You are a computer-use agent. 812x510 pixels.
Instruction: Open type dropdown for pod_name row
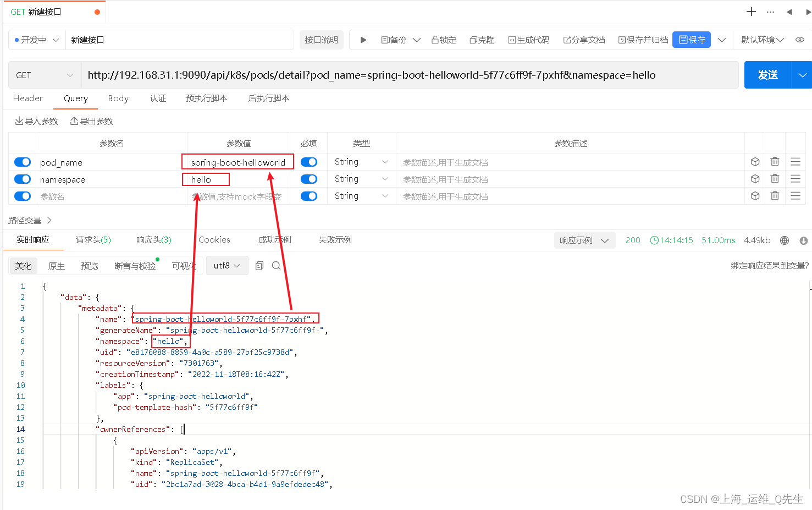click(361, 162)
